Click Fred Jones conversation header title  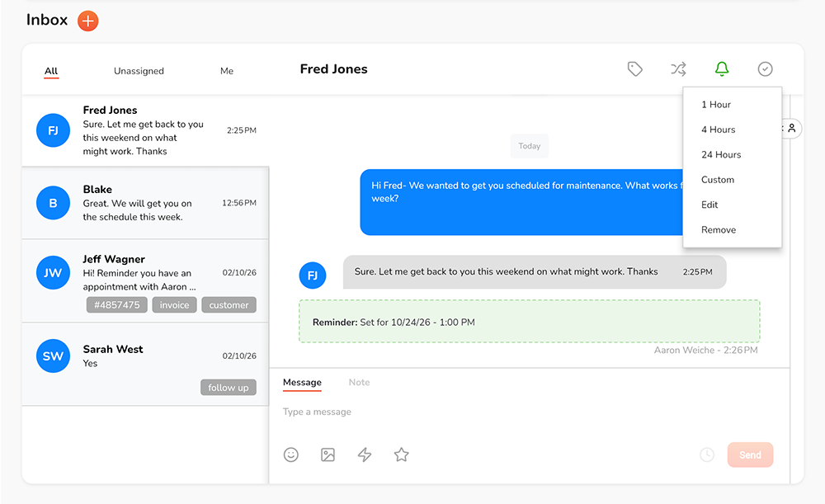tap(333, 69)
